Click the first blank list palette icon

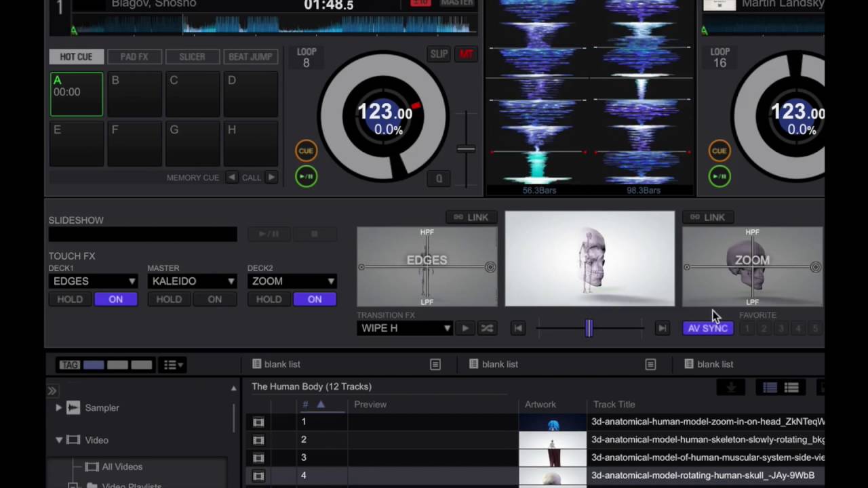(256, 364)
